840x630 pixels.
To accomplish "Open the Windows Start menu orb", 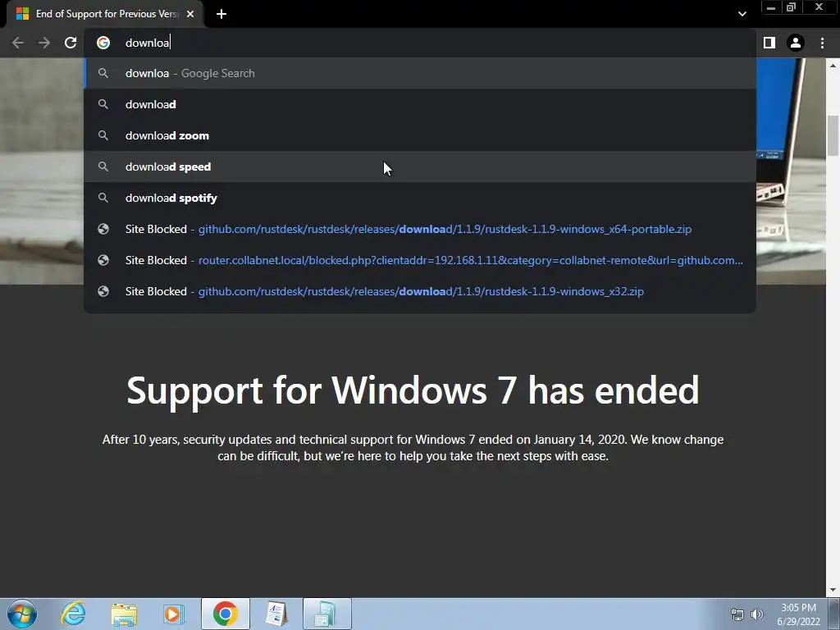I will [22, 614].
